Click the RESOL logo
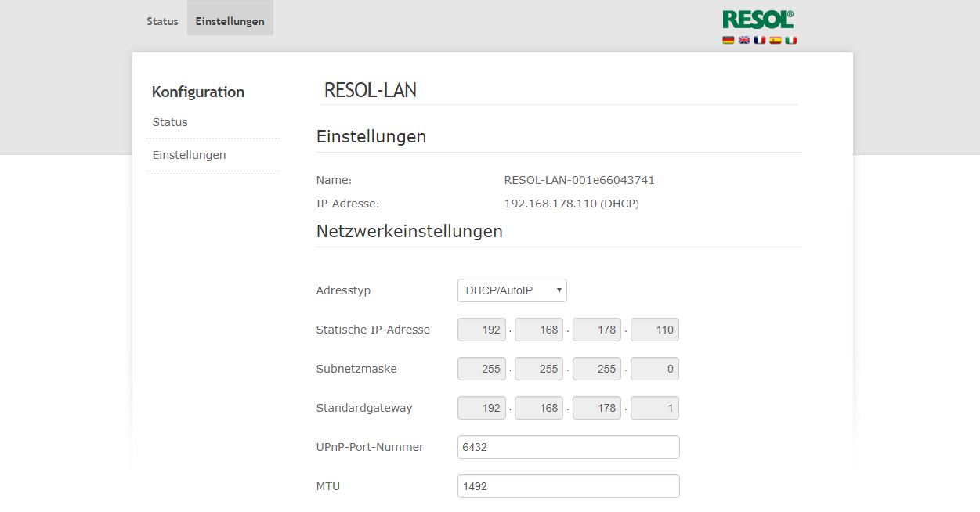The height and width of the screenshot is (512, 980). [x=758, y=20]
